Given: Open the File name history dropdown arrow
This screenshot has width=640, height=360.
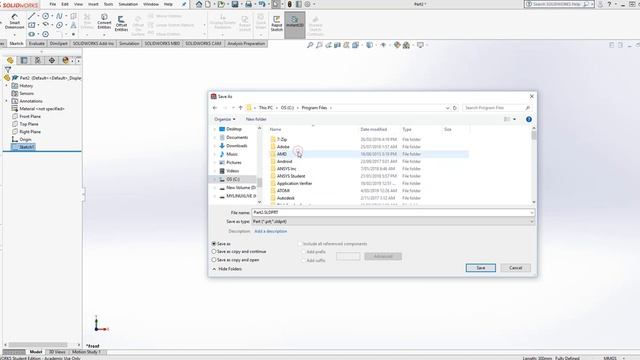Looking at the screenshot, I should tap(531, 213).
